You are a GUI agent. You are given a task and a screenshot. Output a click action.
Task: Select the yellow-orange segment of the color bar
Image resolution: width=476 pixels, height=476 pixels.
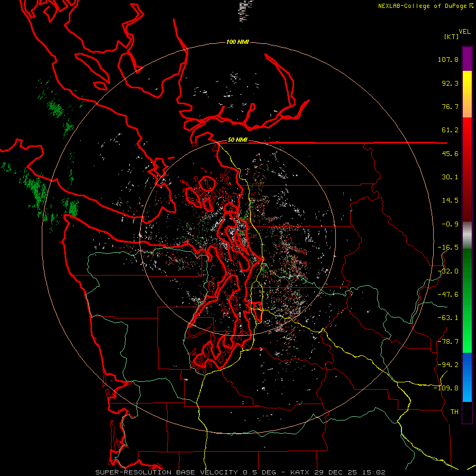click(467, 94)
